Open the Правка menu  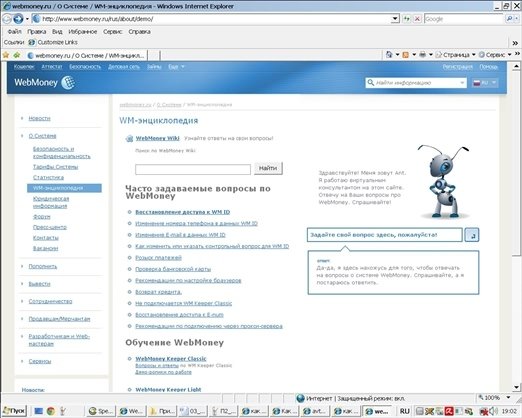click(37, 32)
